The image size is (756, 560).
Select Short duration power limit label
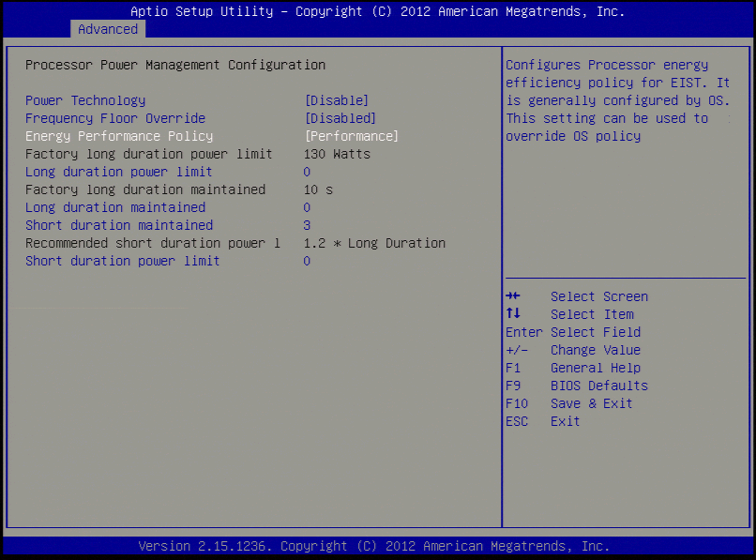point(123,261)
